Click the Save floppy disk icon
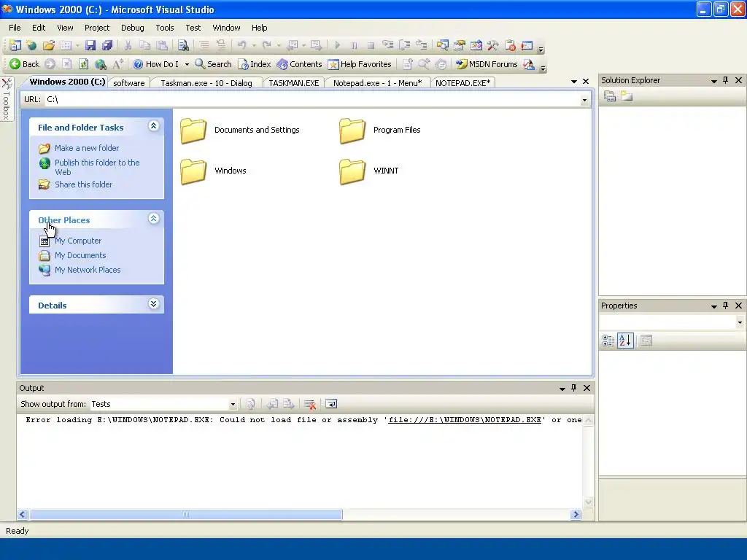This screenshot has height=560, width=747. (x=90, y=45)
